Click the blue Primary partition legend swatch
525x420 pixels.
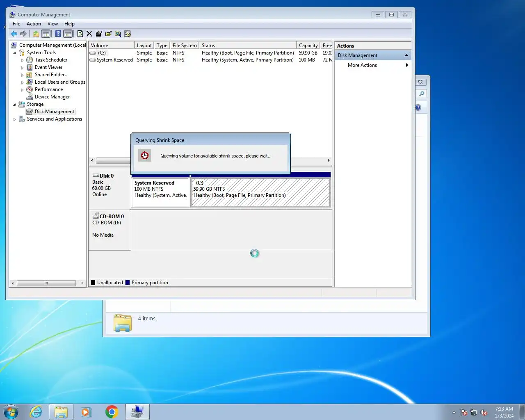pyautogui.click(x=128, y=283)
